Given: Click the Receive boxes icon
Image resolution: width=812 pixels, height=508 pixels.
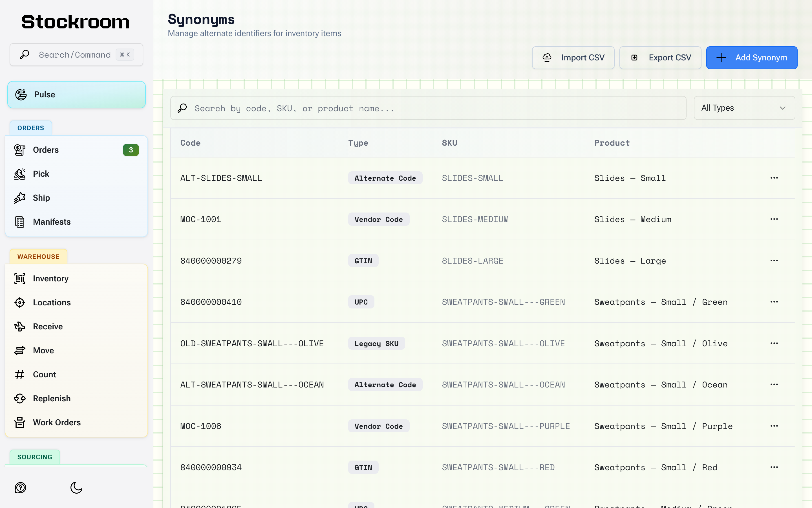Looking at the screenshot, I should tap(20, 327).
